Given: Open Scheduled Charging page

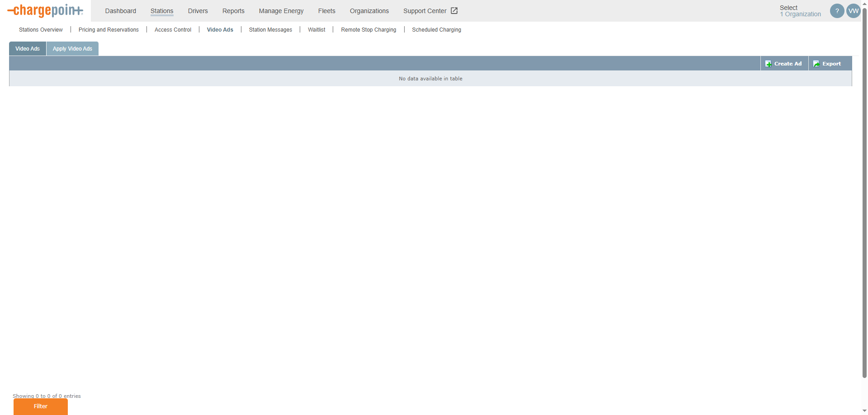Looking at the screenshot, I should (x=437, y=30).
